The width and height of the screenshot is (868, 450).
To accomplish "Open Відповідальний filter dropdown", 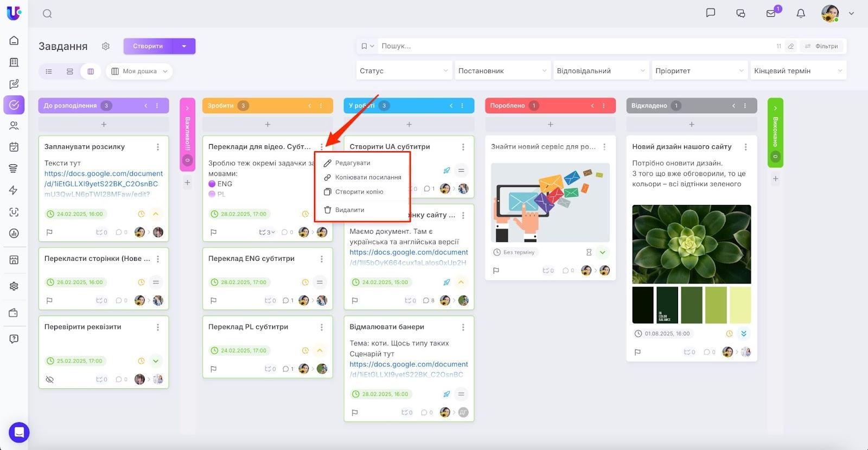I will point(601,70).
